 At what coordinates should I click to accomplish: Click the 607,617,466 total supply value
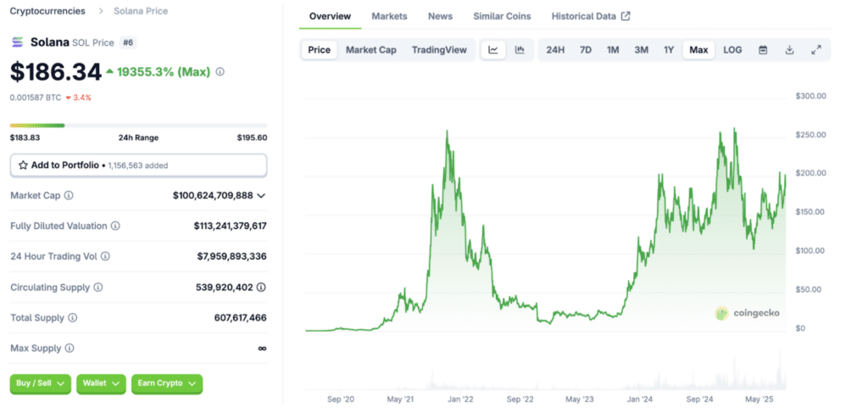point(240,318)
